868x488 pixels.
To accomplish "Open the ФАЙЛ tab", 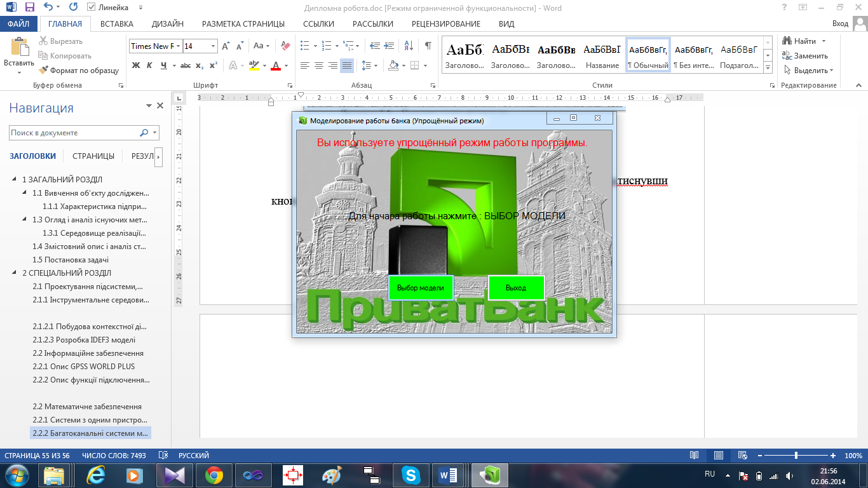I will point(18,24).
